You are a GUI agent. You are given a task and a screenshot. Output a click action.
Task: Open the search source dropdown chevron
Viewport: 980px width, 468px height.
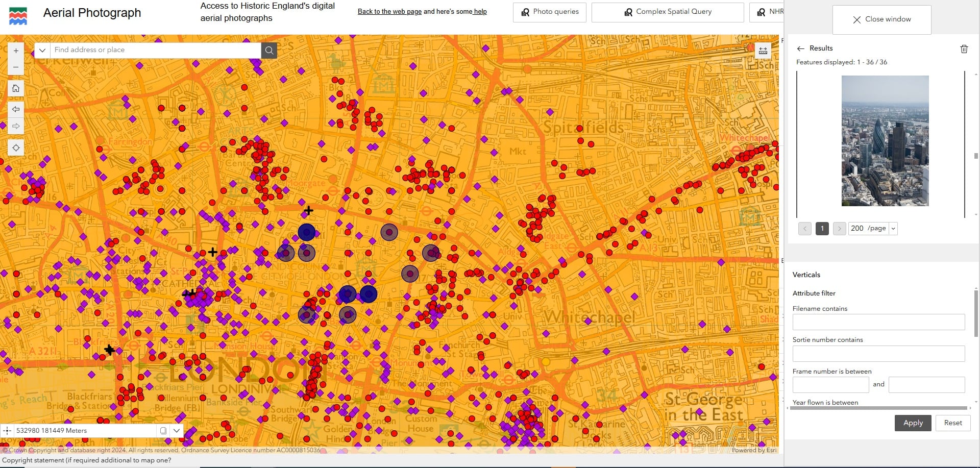tap(42, 50)
